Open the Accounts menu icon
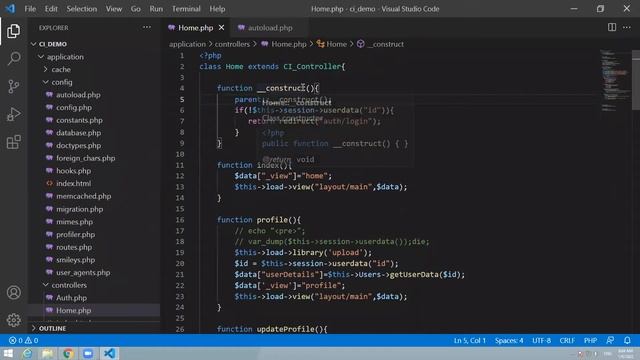The height and width of the screenshot is (360, 640). (13, 292)
